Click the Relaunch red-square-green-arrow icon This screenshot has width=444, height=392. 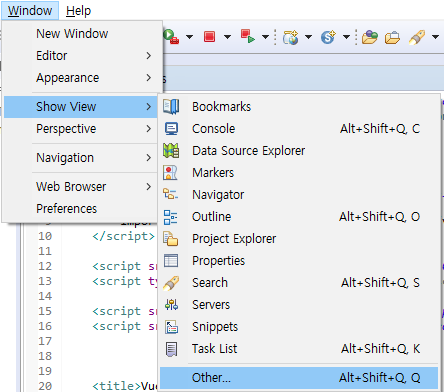pyautogui.click(x=248, y=36)
